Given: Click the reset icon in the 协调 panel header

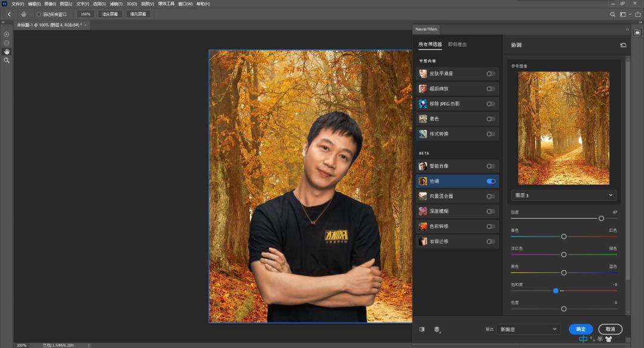Looking at the screenshot, I should tap(622, 45).
